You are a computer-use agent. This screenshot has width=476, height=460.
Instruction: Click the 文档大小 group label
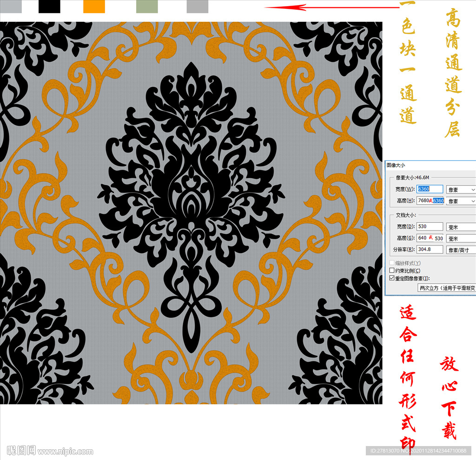406,215
